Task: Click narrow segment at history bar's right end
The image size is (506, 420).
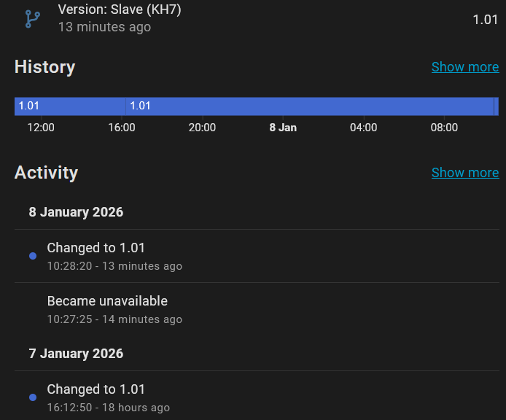Action: 497,106
